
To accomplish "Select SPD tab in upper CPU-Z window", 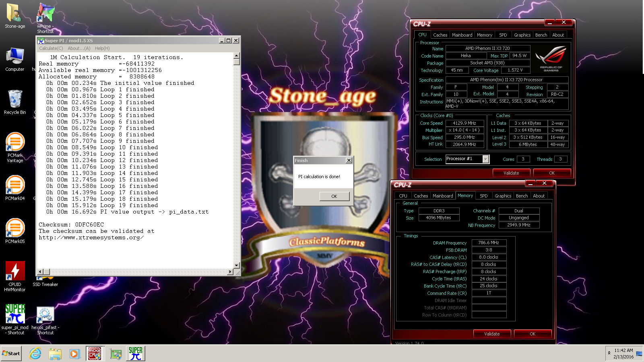I will (x=503, y=35).
